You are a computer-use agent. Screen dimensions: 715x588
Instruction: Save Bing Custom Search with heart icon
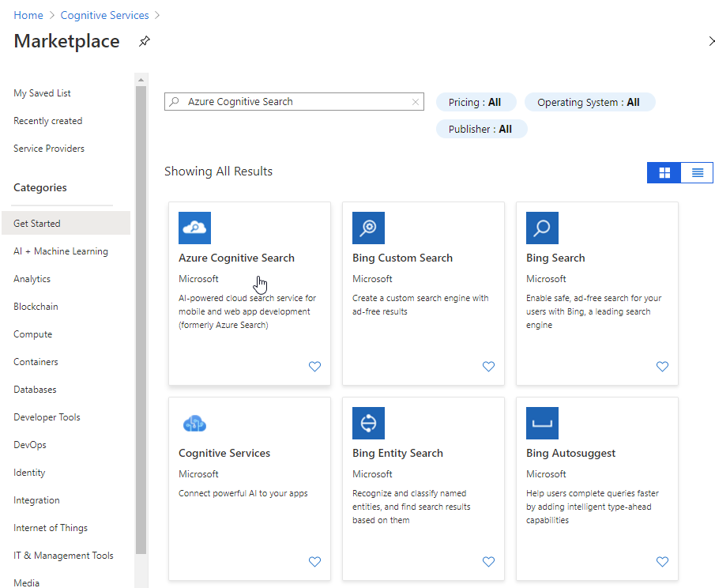point(488,366)
